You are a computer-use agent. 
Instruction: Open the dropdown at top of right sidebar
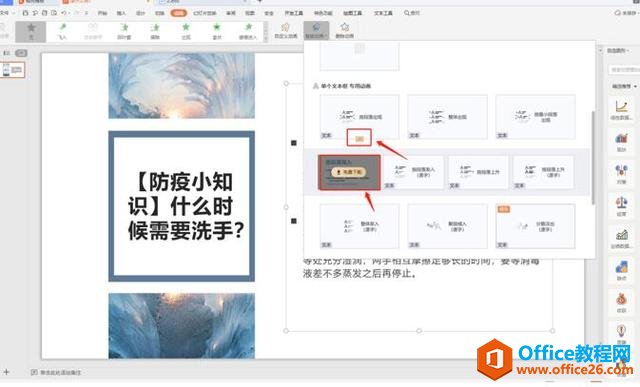click(x=618, y=51)
